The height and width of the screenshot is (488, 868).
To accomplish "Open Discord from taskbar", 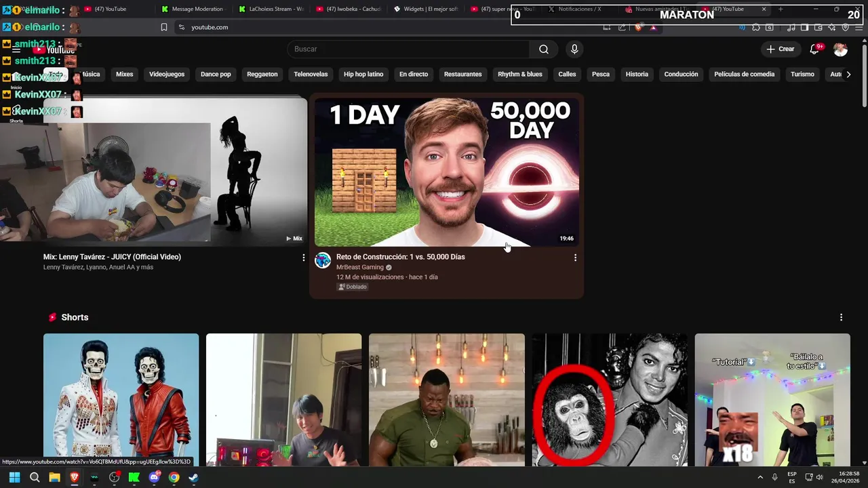I will point(154,477).
